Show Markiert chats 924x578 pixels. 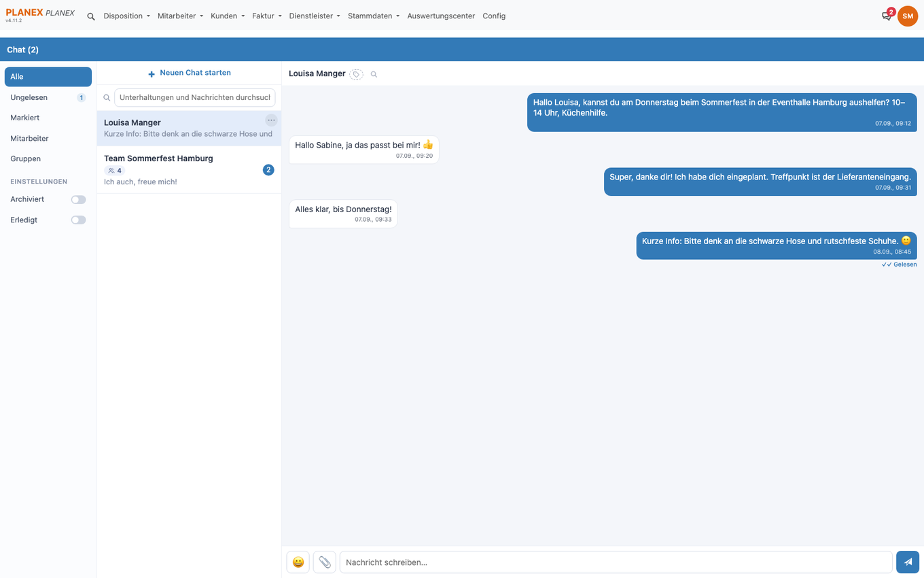coord(48,118)
